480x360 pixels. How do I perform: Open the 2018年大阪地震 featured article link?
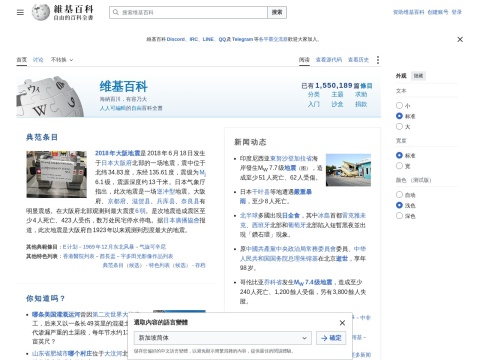[117, 153]
